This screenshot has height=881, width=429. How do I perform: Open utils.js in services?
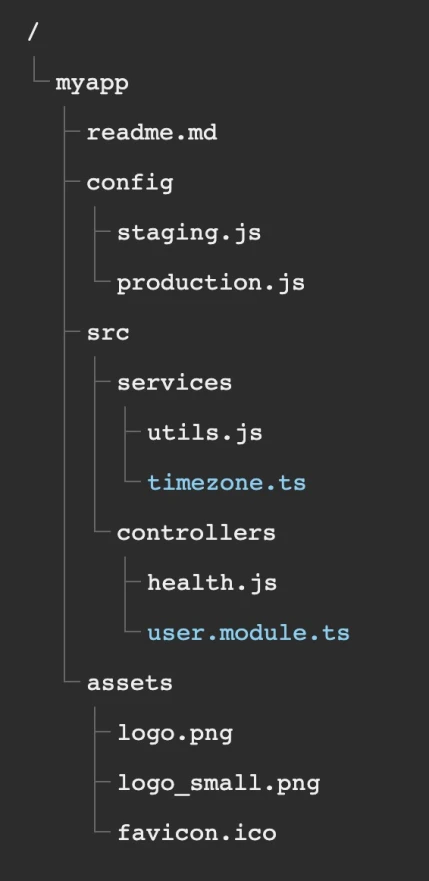205,433
